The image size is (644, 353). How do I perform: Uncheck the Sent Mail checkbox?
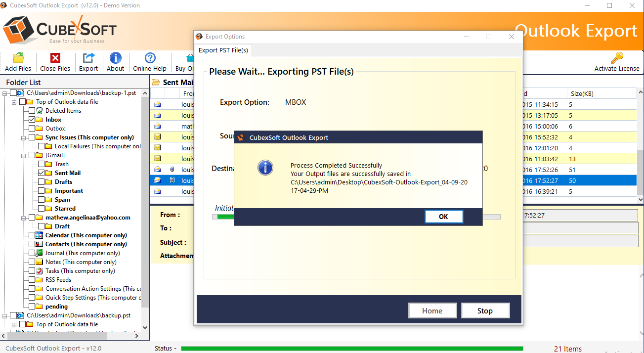42,173
